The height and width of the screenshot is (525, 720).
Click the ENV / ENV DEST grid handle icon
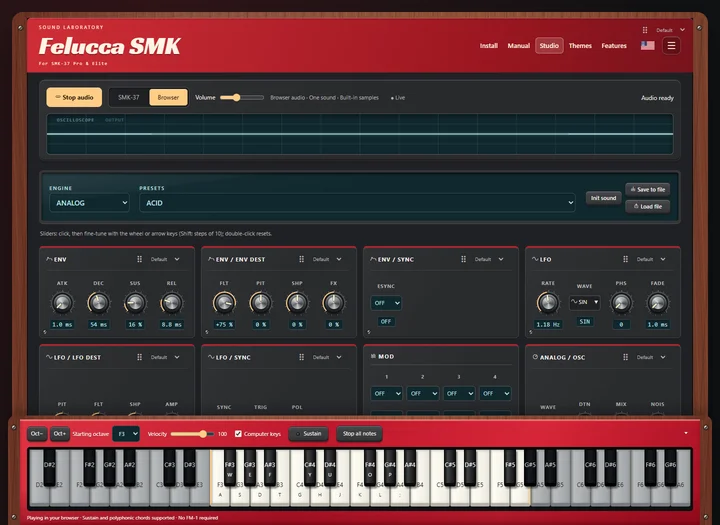click(302, 259)
